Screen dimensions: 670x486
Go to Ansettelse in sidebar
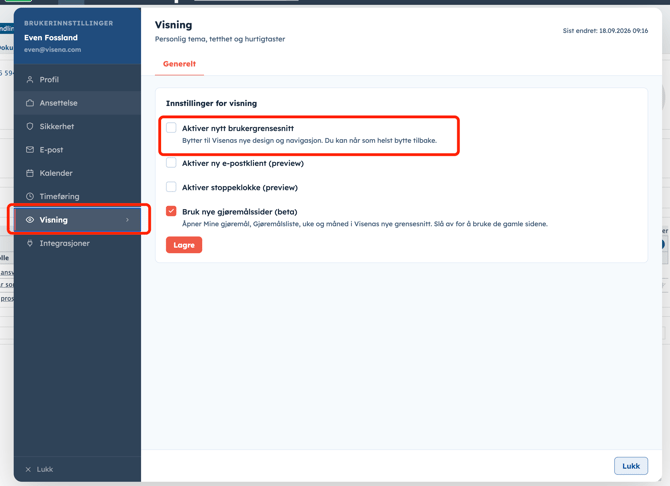[x=77, y=103]
